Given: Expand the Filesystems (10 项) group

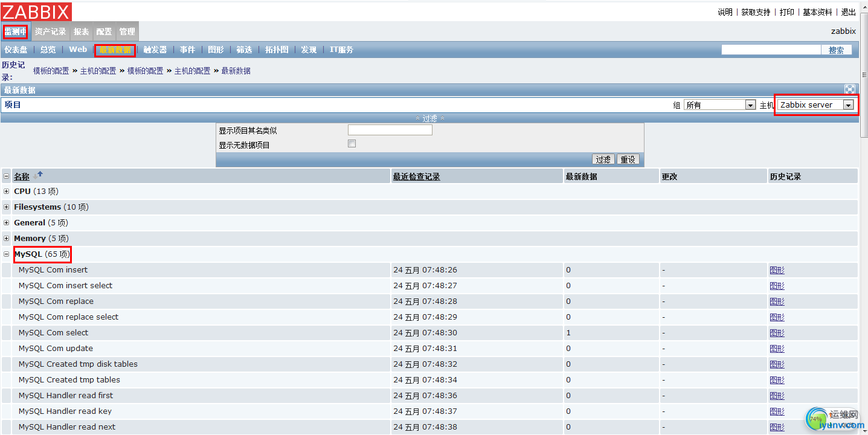Looking at the screenshot, I should [7, 207].
